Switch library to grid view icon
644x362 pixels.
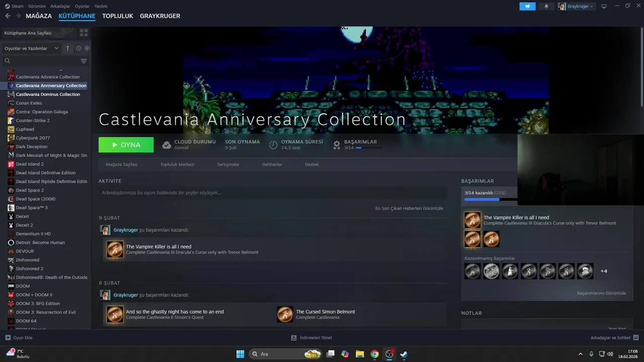[x=84, y=33]
